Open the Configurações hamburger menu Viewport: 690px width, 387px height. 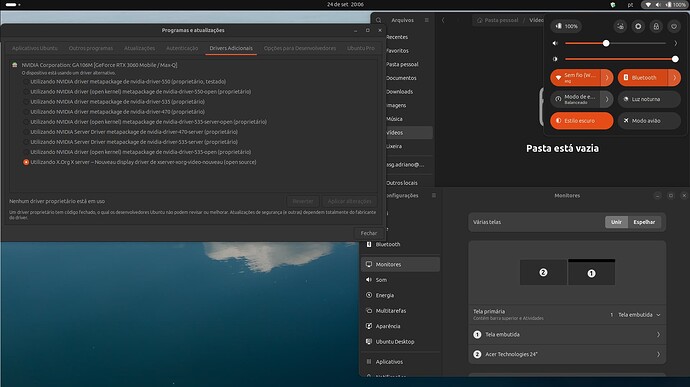(x=433, y=195)
